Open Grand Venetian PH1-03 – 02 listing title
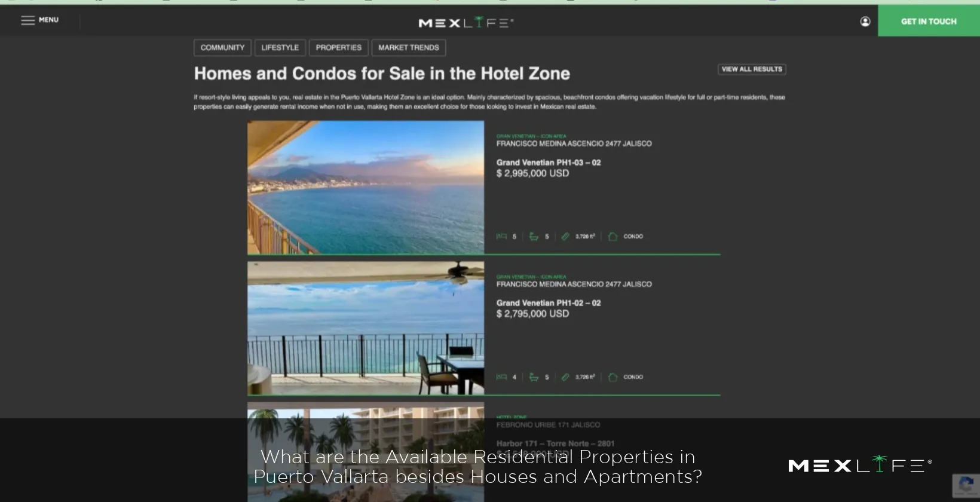 [x=549, y=163]
